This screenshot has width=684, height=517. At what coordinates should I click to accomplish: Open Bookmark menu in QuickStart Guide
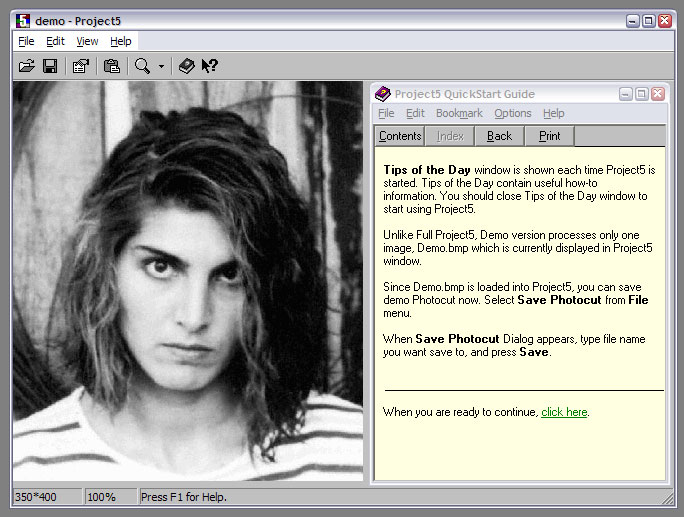click(459, 113)
